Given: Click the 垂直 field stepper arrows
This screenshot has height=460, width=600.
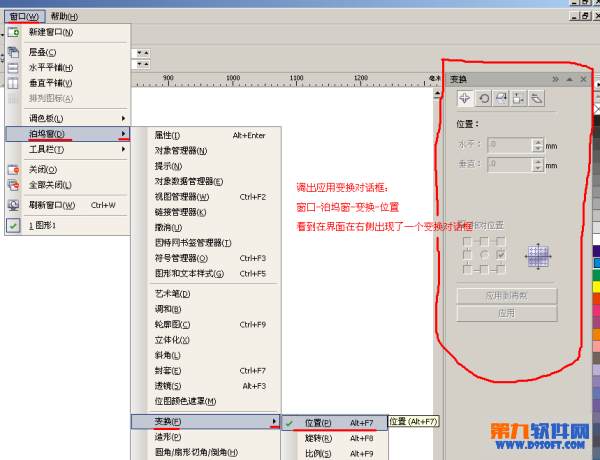Looking at the screenshot, I should click(538, 165).
